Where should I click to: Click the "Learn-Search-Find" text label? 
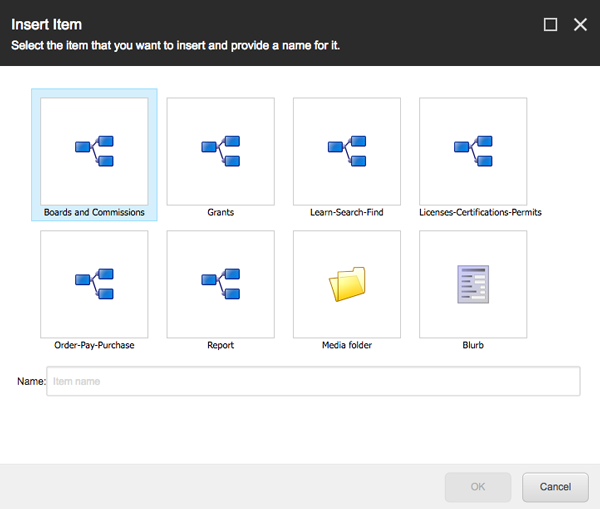[346, 212]
